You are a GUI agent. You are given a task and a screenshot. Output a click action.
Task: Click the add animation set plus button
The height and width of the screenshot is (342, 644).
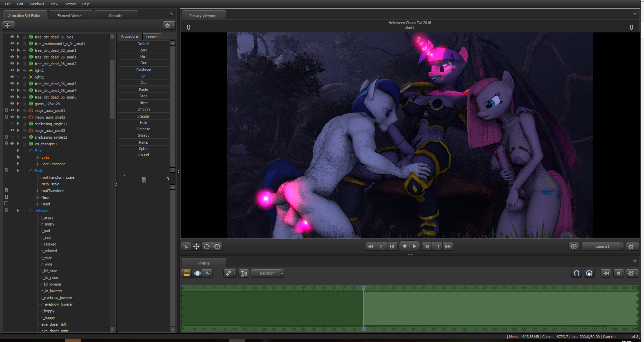(x=7, y=25)
